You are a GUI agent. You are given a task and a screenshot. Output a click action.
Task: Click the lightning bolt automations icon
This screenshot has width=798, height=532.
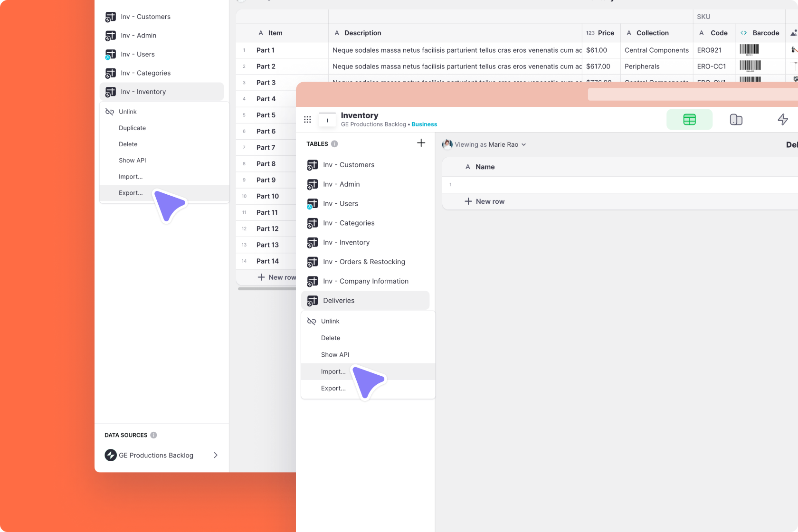pos(782,119)
